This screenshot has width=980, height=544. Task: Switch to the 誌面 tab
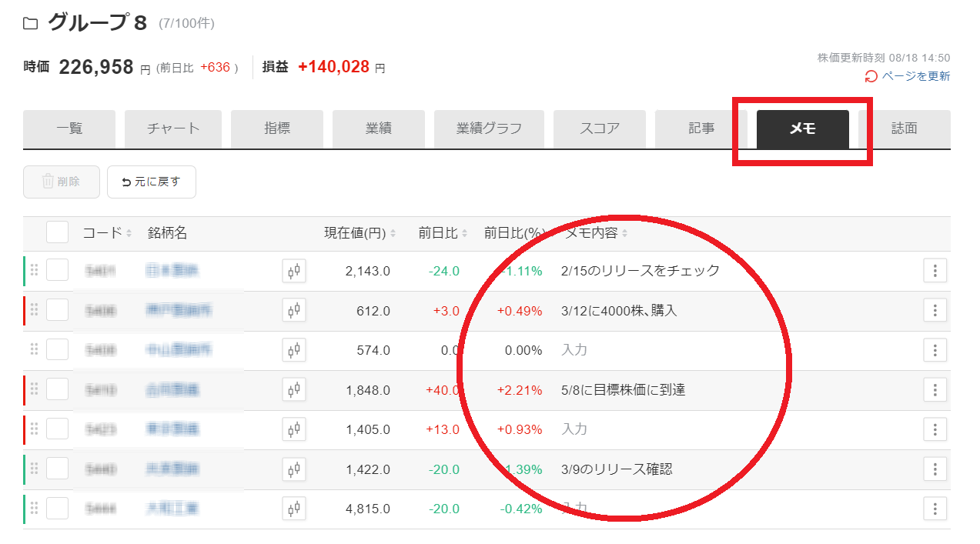(x=905, y=129)
